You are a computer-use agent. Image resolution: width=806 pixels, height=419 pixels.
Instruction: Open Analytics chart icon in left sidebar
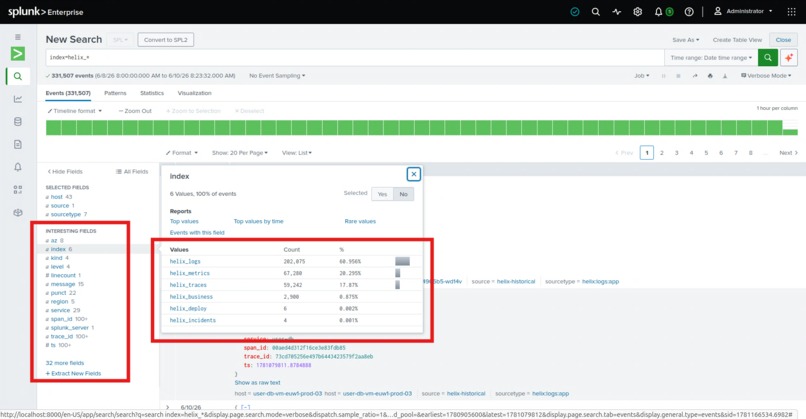[17, 99]
